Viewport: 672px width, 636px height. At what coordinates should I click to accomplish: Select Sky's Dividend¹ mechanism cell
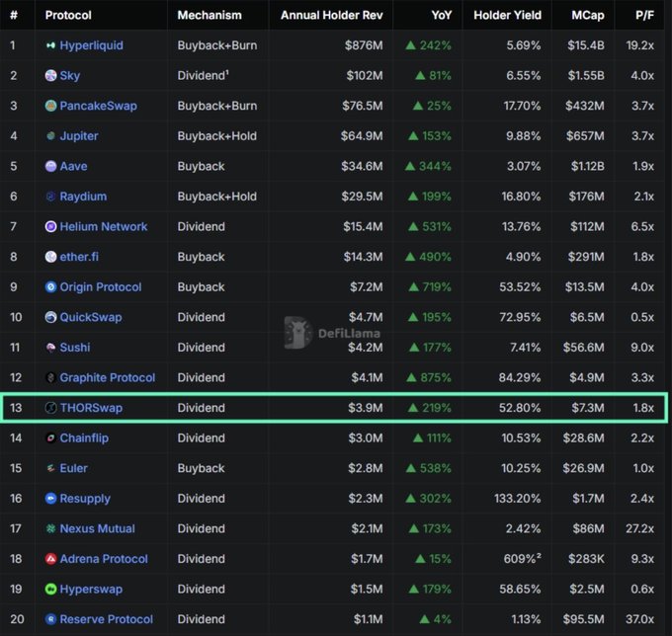click(204, 75)
